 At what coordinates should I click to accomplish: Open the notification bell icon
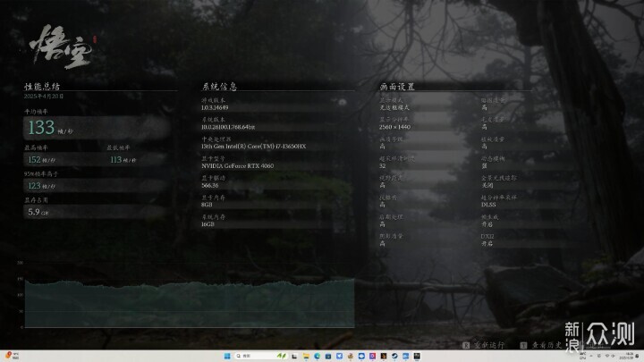pos(637,356)
